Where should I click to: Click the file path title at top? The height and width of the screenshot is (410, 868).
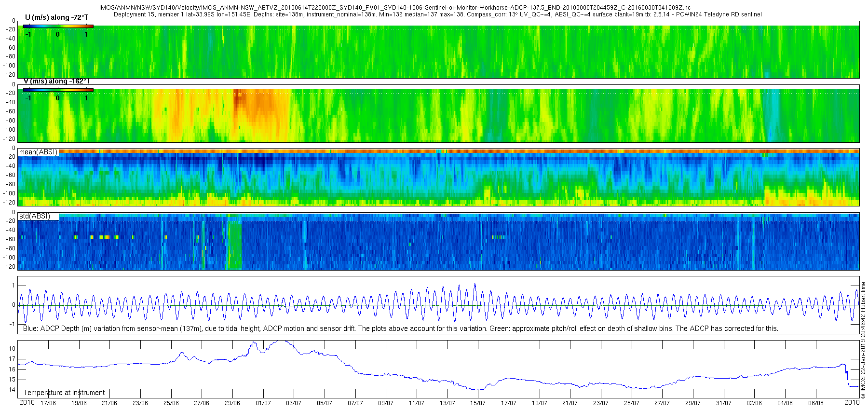pyautogui.click(x=394, y=8)
